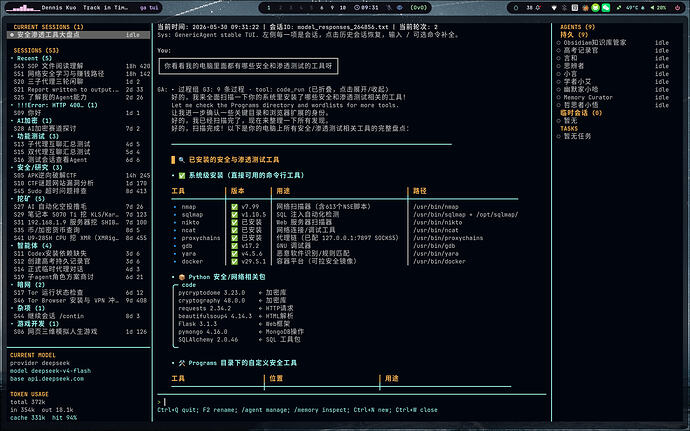Click the (0v0) status widget
The height and width of the screenshot is (431, 690).
tap(418, 7)
